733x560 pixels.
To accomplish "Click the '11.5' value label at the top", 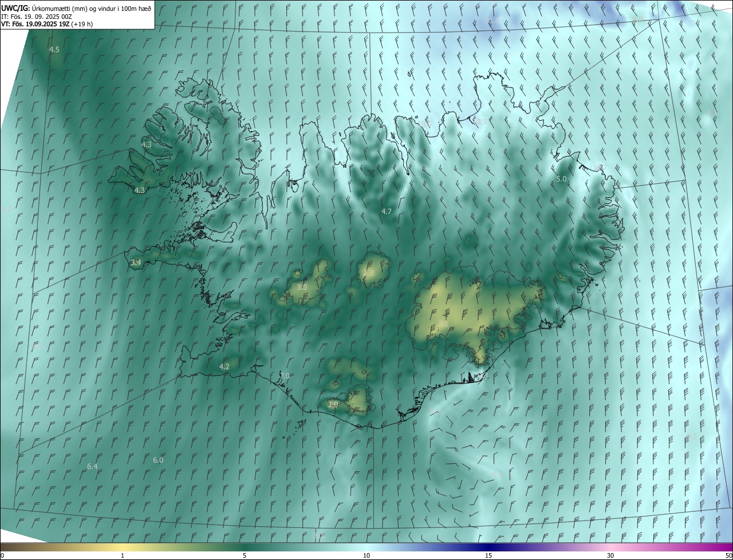I will pyautogui.click(x=494, y=20).
